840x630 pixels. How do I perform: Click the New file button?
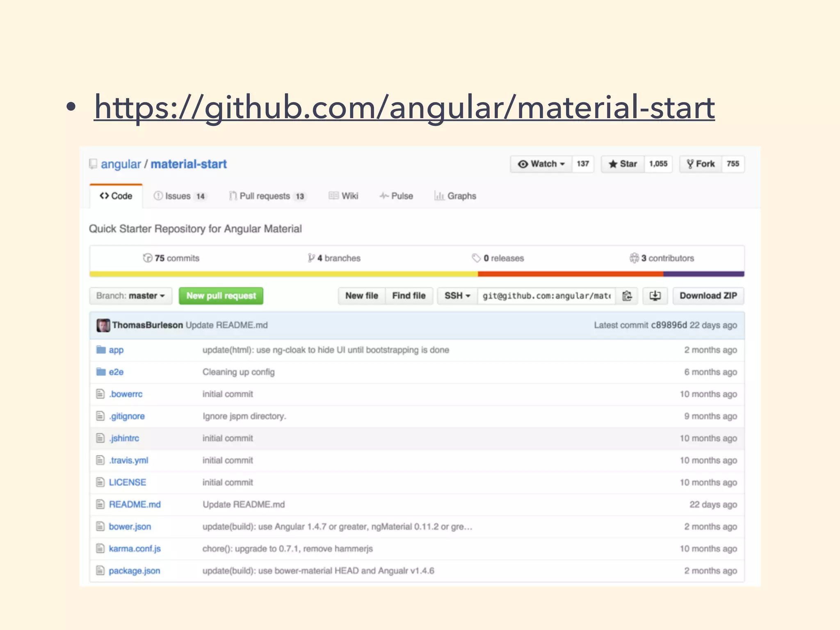[362, 296]
